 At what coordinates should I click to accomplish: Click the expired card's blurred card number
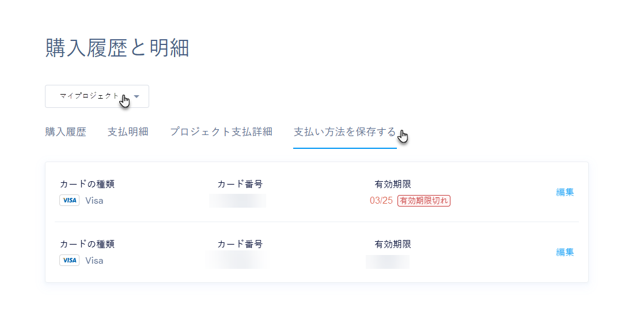(237, 201)
